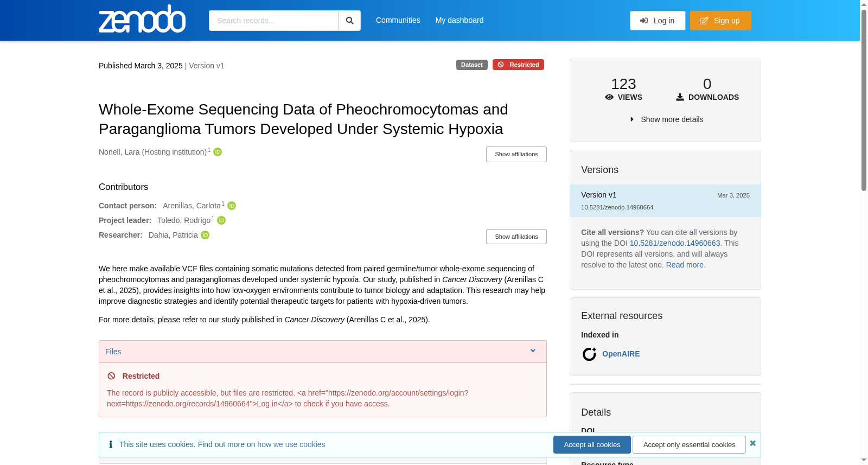Open My dashboard
This screenshot has width=868, height=465.
click(459, 20)
